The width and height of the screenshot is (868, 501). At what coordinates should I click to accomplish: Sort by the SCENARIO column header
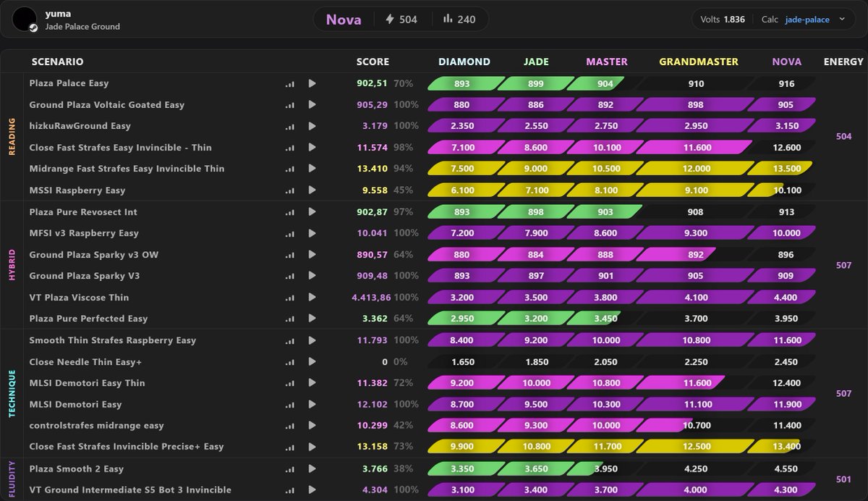pyautogui.click(x=58, y=62)
